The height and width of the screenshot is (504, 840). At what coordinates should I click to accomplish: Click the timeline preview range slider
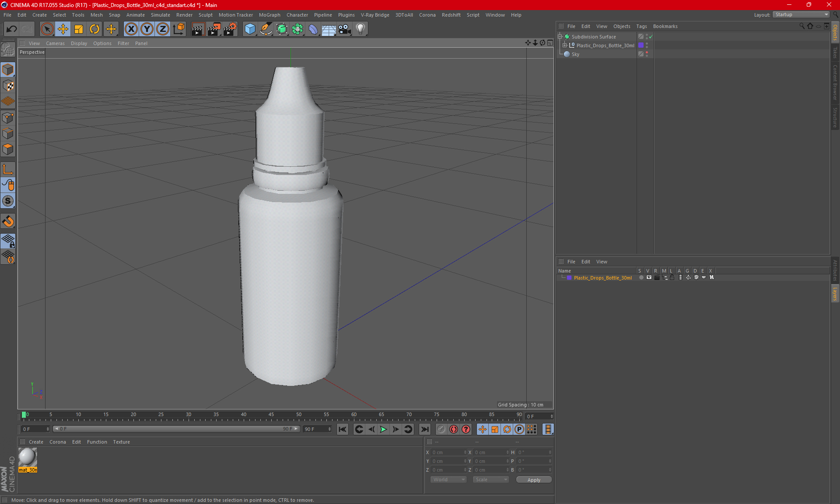[x=176, y=429]
